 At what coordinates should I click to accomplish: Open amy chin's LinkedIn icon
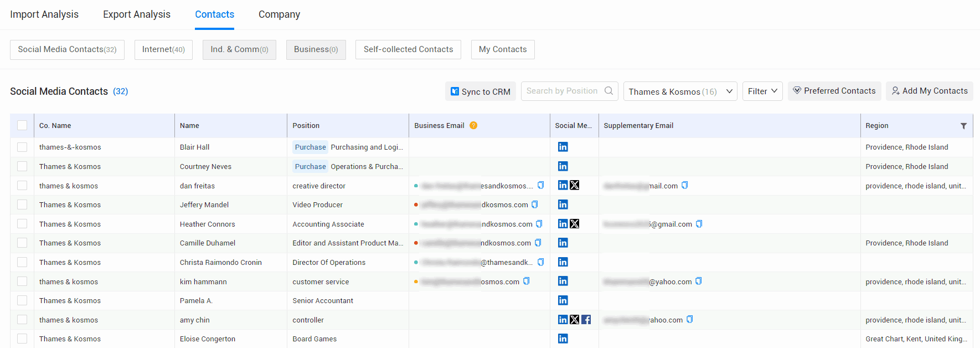point(563,320)
